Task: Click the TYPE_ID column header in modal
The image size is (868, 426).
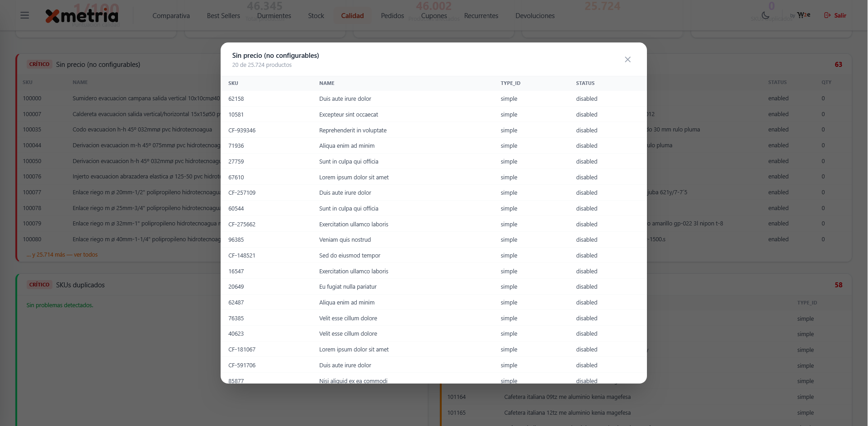Action: point(510,83)
